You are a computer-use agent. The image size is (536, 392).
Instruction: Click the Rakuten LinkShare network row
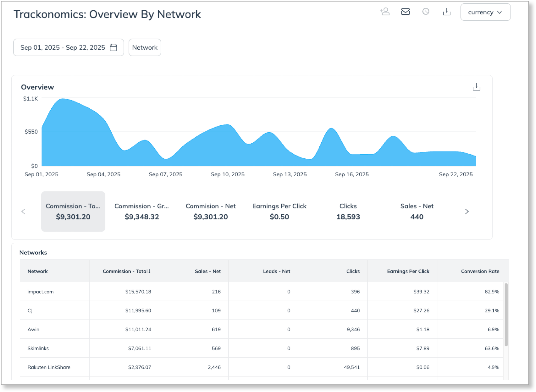(49, 367)
